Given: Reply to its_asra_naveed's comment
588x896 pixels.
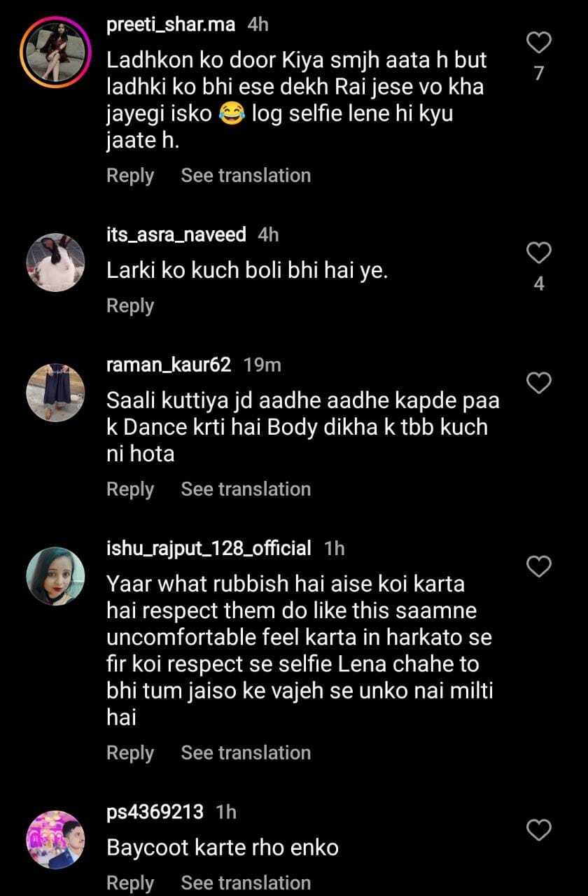Looking at the screenshot, I should pyautogui.click(x=130, y=306).
